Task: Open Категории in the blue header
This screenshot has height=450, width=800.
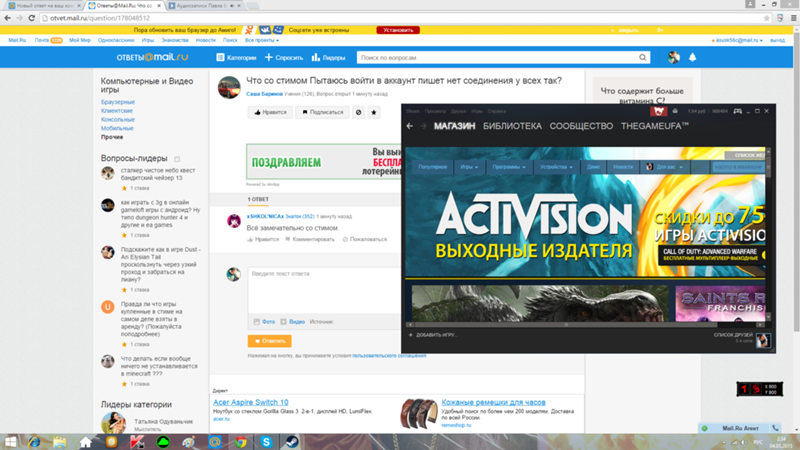Action: (236, 58)
